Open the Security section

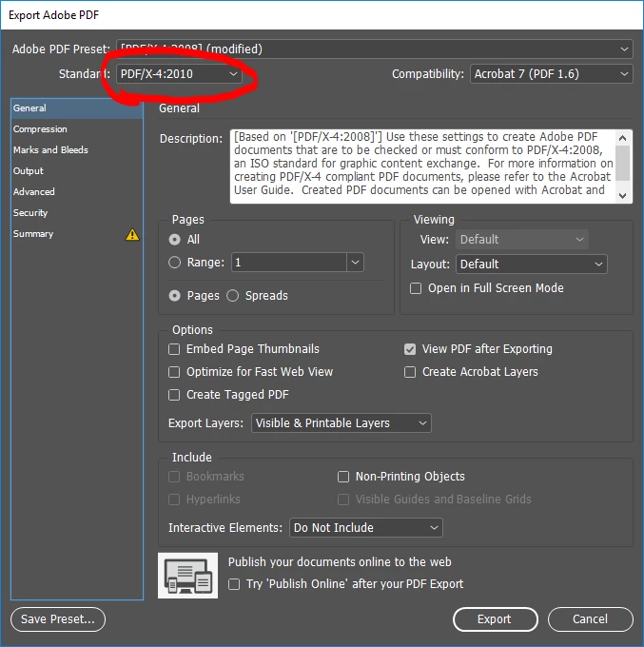77,213
